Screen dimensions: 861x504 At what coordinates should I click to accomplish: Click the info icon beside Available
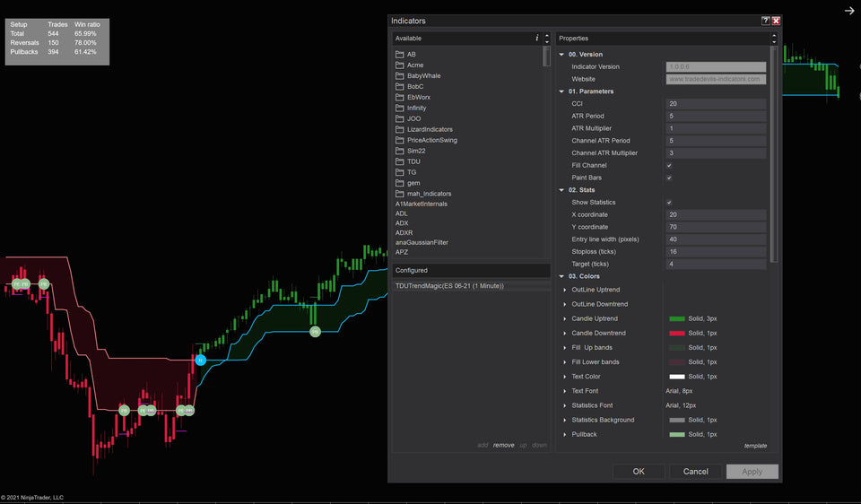(537, 39)
